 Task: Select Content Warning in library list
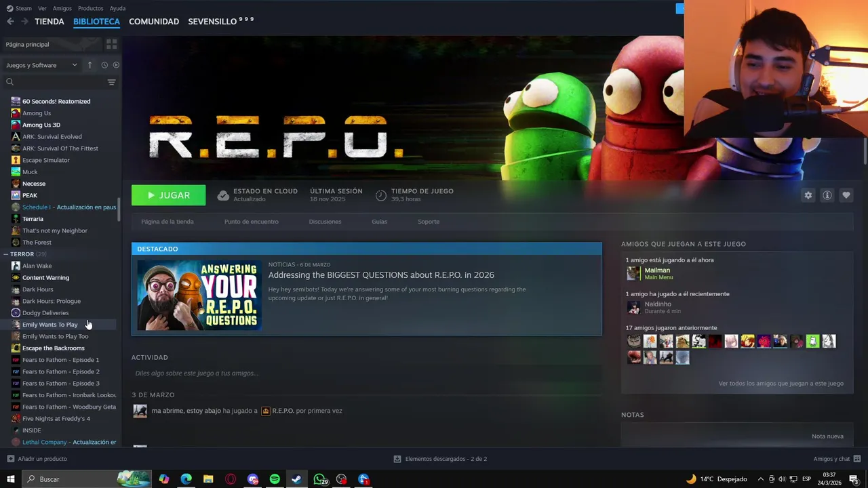45,278
